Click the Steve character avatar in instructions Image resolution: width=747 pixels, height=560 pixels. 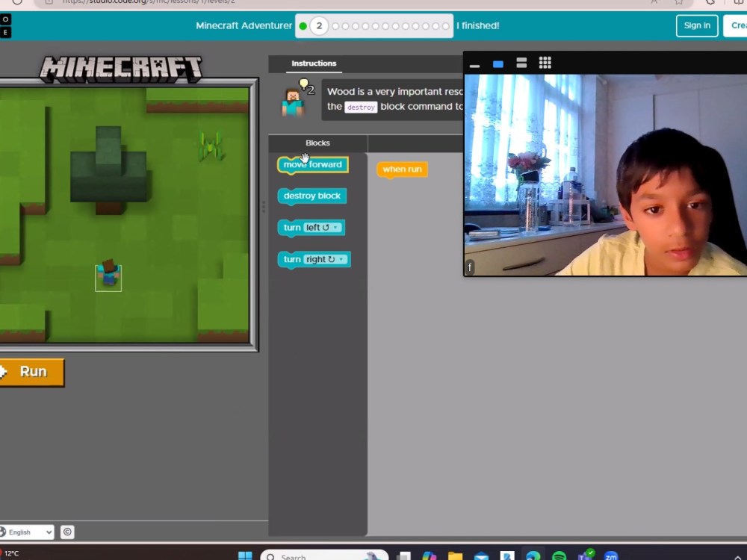(x=293, y=103)
